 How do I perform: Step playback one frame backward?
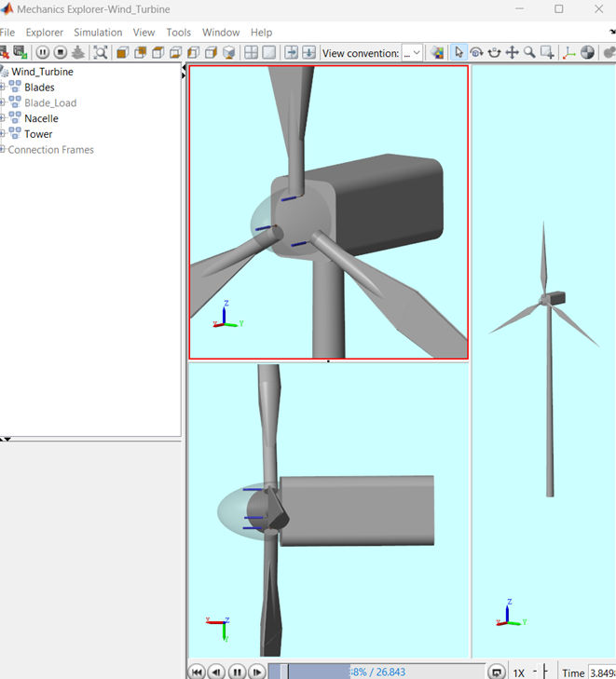[x=216, y=672]
